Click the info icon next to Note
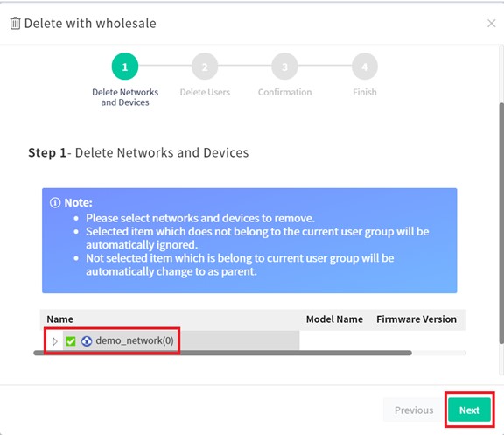This screenshot has width=504, height=435. (x=55, y=202)
